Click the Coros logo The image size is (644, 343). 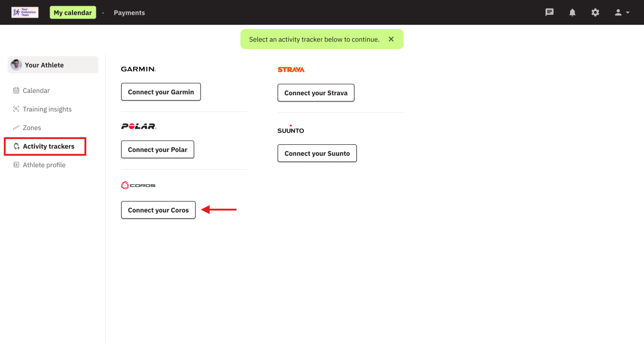click(x=138, y=185)
